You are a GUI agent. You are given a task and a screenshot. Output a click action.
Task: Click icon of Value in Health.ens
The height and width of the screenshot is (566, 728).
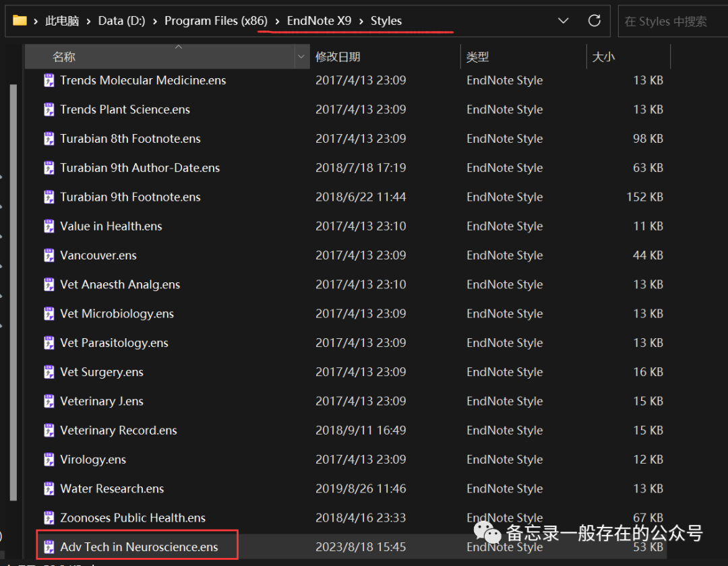(x=49, y=226)
